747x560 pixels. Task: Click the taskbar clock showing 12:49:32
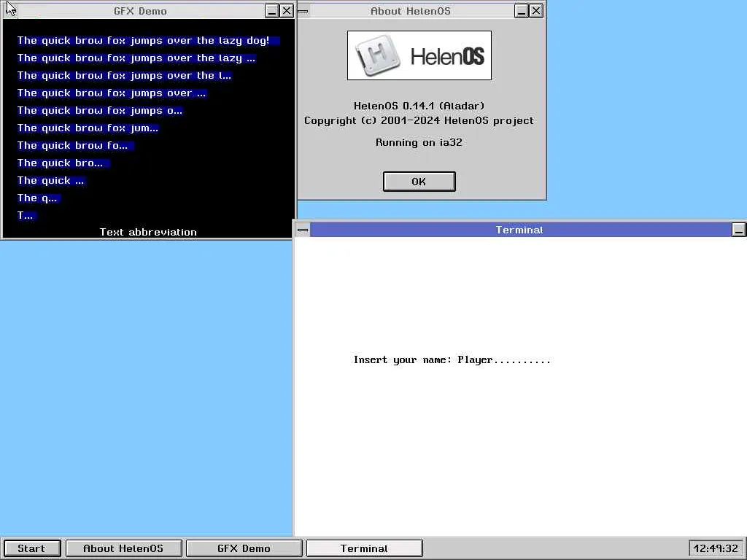click(716, 548)
